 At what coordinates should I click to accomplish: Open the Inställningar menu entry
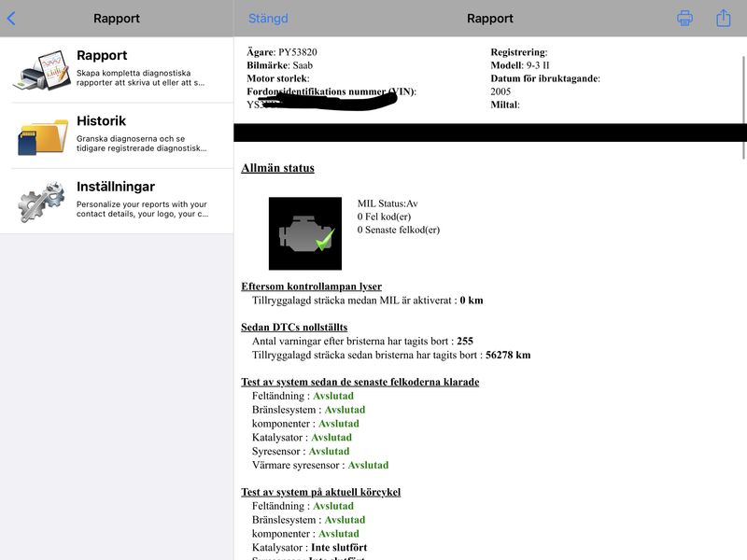point(117,202)
